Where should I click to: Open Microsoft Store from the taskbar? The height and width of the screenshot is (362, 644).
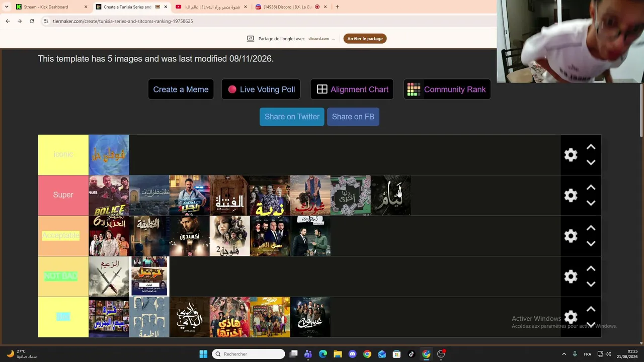[396, 354]
